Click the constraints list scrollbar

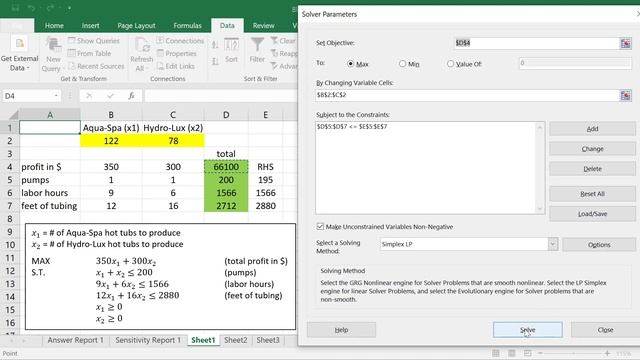(540, 168)
